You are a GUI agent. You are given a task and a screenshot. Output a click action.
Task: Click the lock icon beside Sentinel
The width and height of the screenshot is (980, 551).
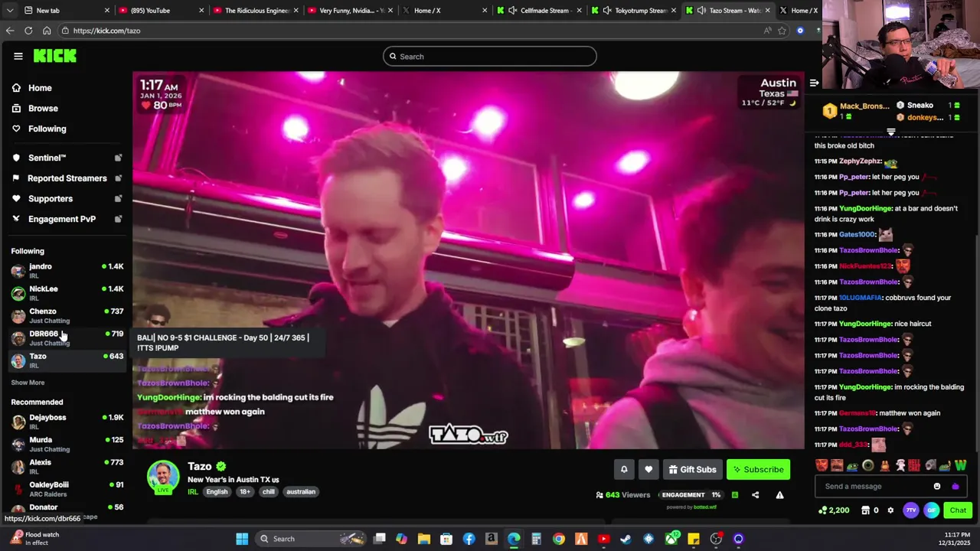point(118,158)
